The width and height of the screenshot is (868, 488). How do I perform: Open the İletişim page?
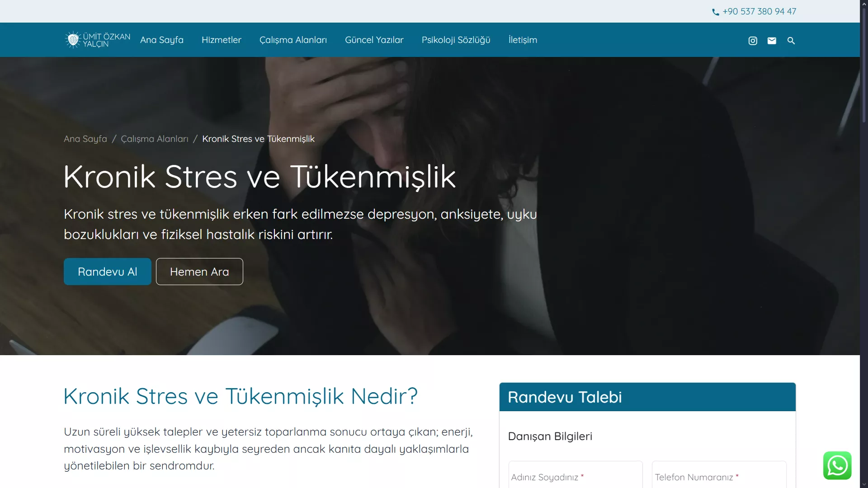523,40
